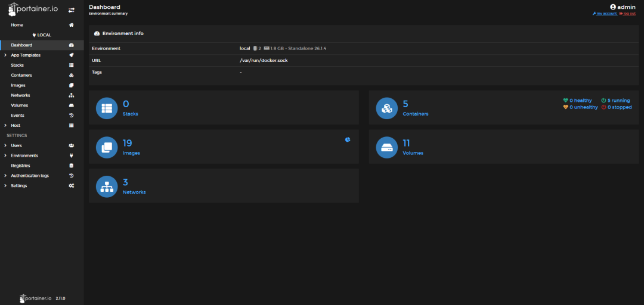
Task: Expand the Authentication logs chevron
Action: click(5, 176)
